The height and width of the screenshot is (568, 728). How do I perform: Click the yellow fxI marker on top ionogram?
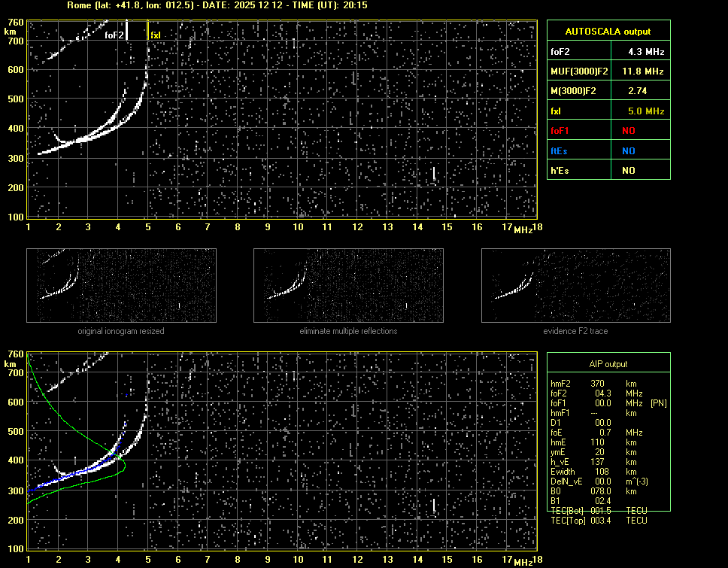[x=155, y=35]
